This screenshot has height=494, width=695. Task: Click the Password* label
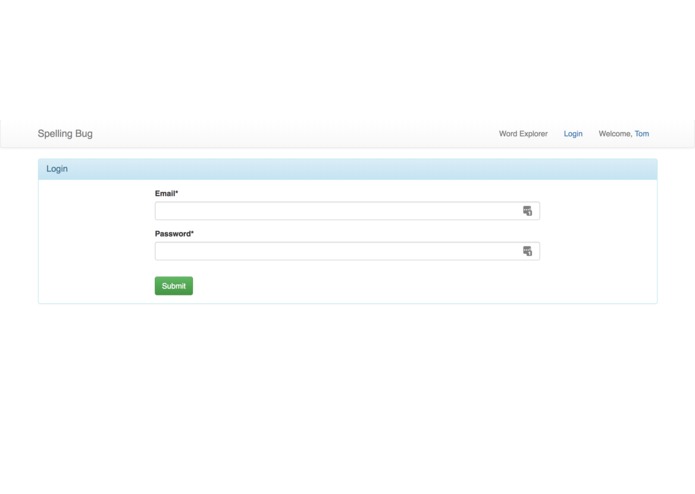point(174,233)
